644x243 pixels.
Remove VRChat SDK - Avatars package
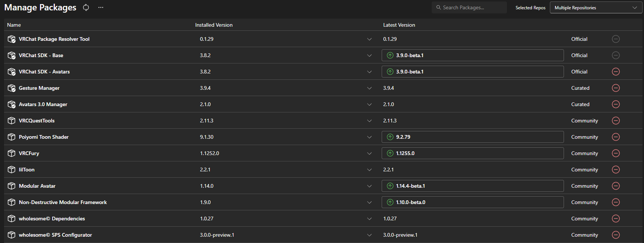click(616, 72)
